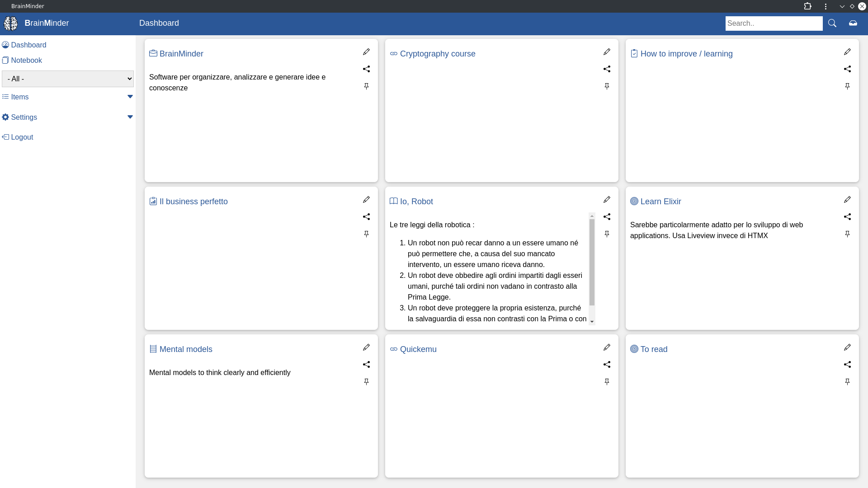Open Notebook in the sidebar
Image resolution: width=868 pixels, height=488 pixels.
(x=22, y=60)
